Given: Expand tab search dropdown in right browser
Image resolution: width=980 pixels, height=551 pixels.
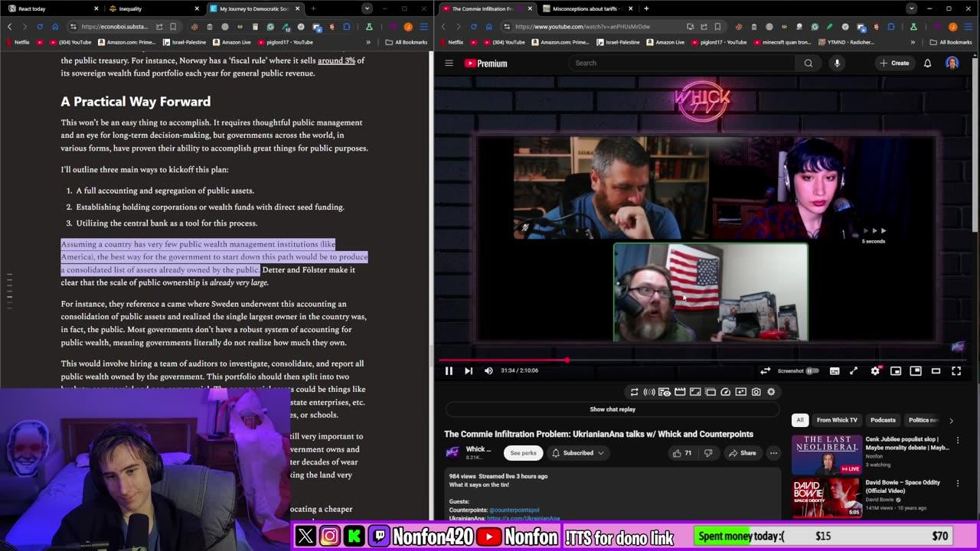Looking at the screenshot, I should coord(911,8).
